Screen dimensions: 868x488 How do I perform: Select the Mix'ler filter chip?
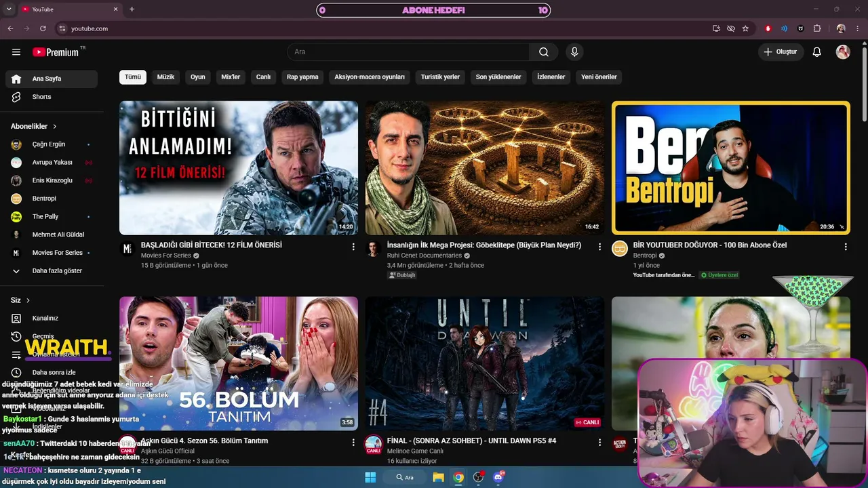click(231, 77)
